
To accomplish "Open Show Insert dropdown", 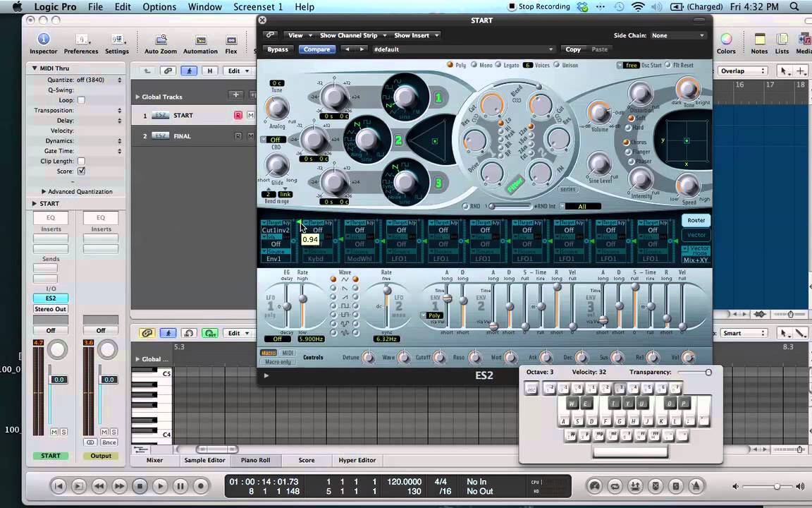I will 417,35.
